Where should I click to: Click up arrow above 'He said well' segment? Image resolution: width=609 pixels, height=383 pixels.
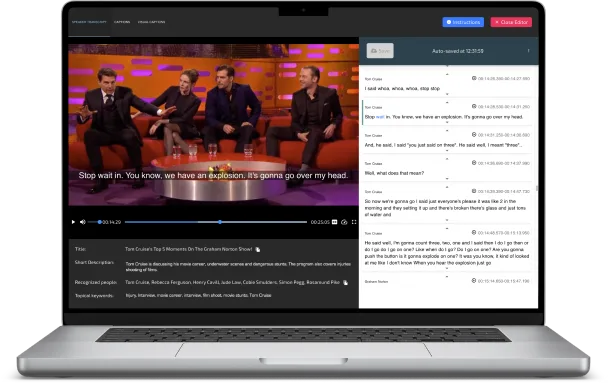click(x=447, y=228)
